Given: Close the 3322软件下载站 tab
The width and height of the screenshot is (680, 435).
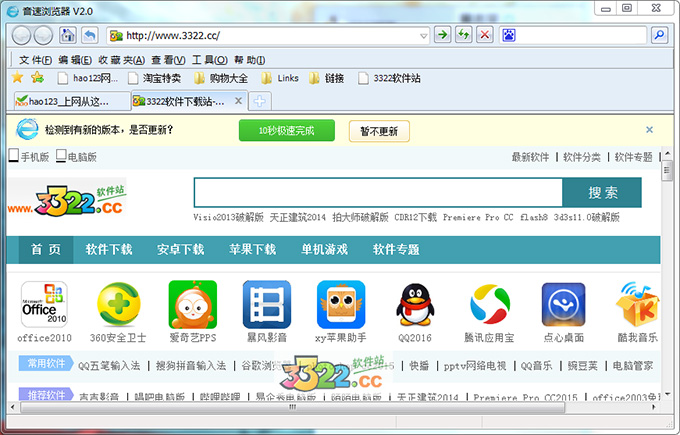Looking at the screenshot, I should (238, 101).
